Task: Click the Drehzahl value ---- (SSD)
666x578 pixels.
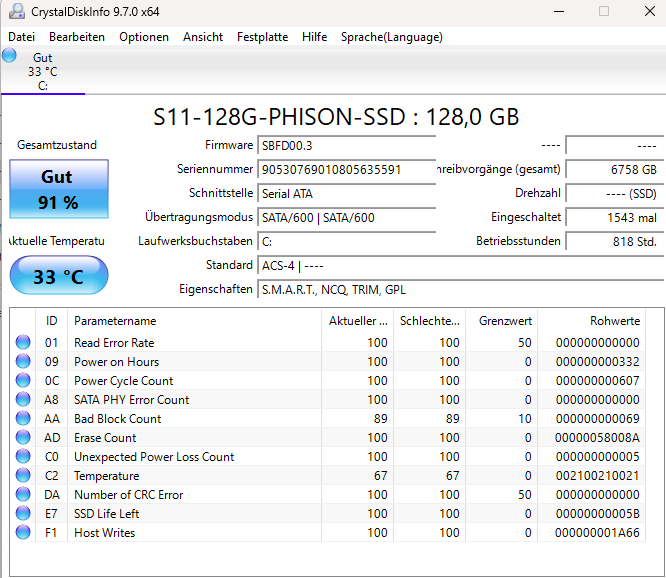Action: [615, 194]
